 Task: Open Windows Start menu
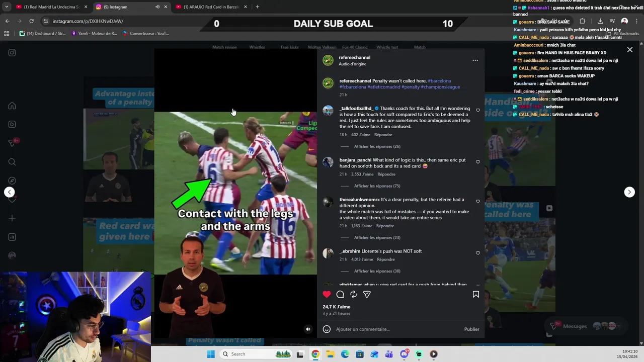click(x=210, y=354)
